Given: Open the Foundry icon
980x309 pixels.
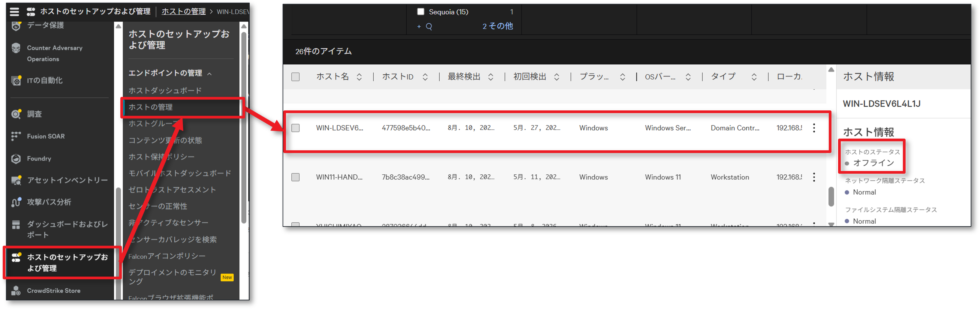Looking at the screenshot, I should point(16,158).
